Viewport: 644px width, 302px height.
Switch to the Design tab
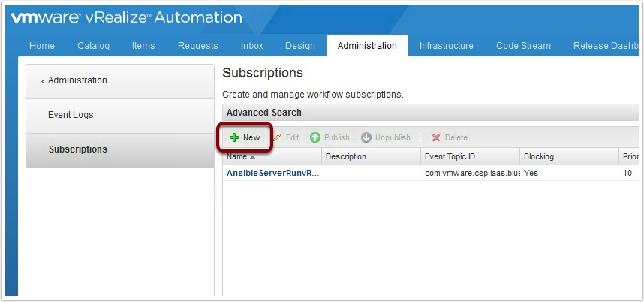tap(300, 46)
